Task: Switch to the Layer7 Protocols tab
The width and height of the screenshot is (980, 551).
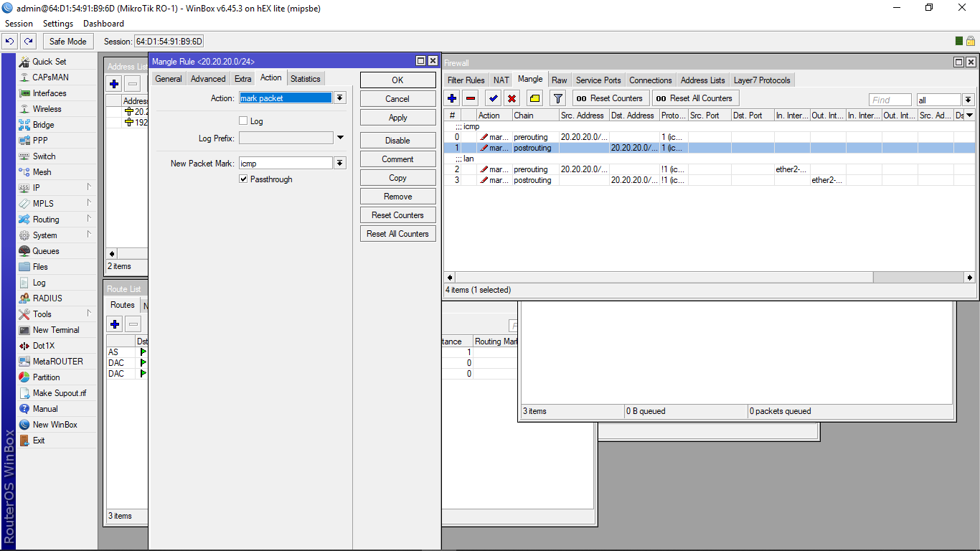Action: point(762,80)
